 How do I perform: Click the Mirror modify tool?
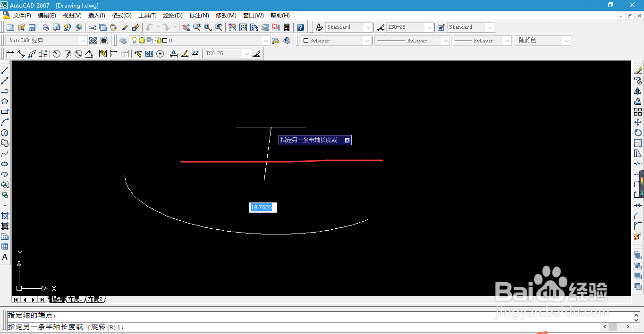638,91
